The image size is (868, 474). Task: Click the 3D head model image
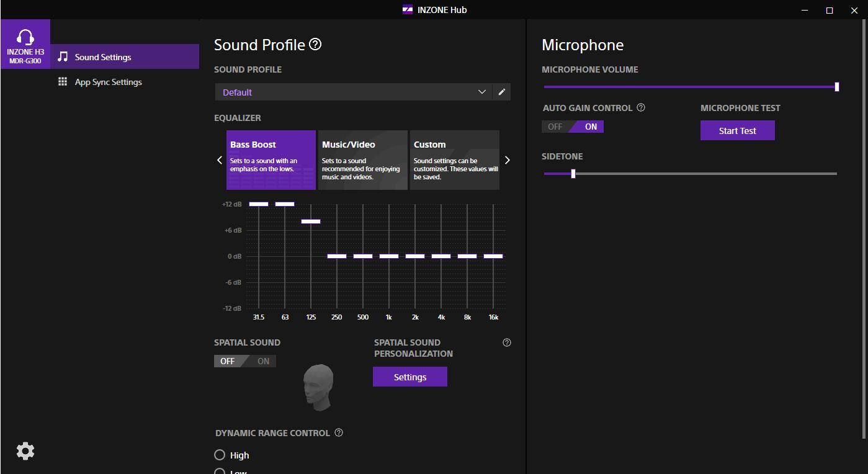pos(319,387)
